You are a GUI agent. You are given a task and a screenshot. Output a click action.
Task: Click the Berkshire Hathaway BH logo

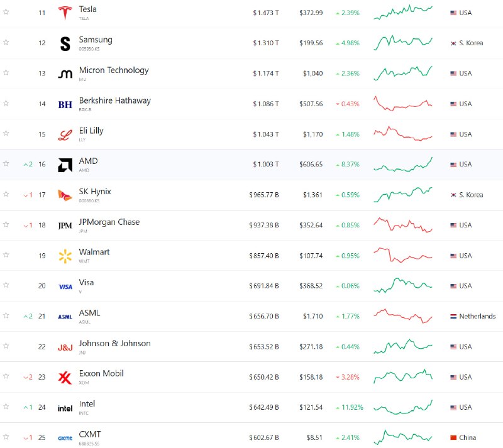tap(65, 104)
